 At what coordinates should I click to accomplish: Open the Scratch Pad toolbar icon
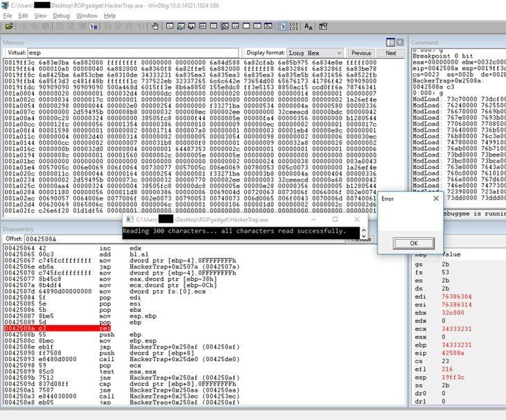[247, 26]
